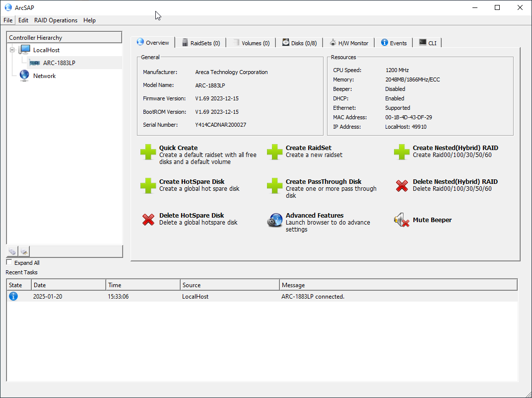532x398 pixels.
Task: Click the Delete Nested(Hybrid) RAID red X icon
Action: point(402,186)
